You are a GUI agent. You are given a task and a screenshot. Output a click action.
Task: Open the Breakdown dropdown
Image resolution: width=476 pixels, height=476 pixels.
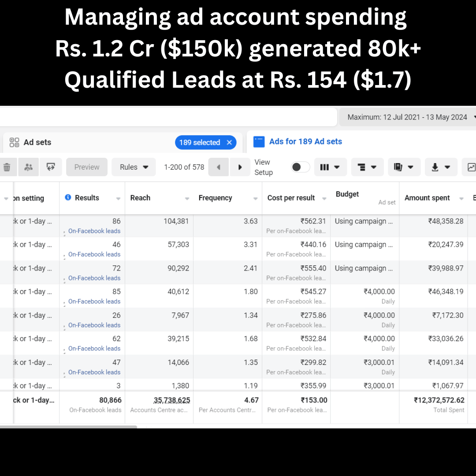point(367,167)
